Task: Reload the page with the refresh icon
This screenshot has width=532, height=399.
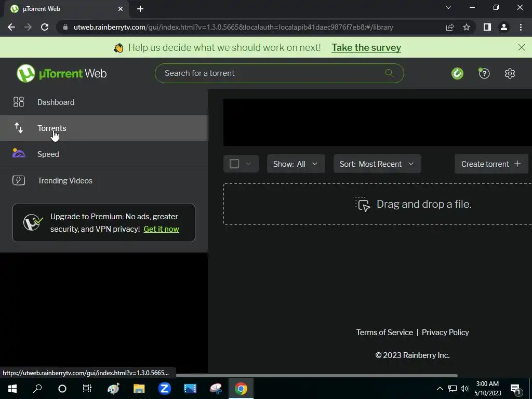Action: 45,27
